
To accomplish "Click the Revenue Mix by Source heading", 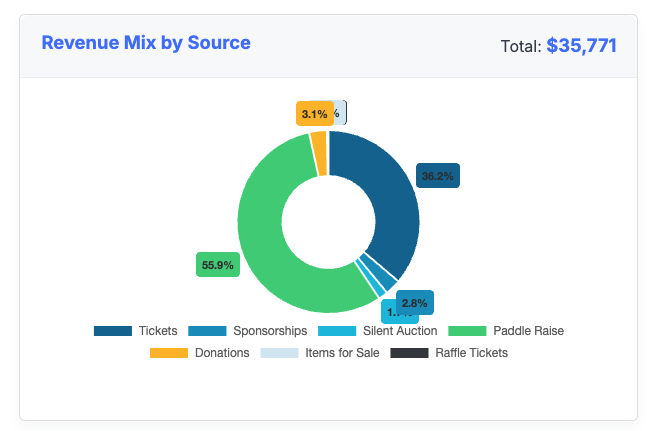I will click(146, 43).
